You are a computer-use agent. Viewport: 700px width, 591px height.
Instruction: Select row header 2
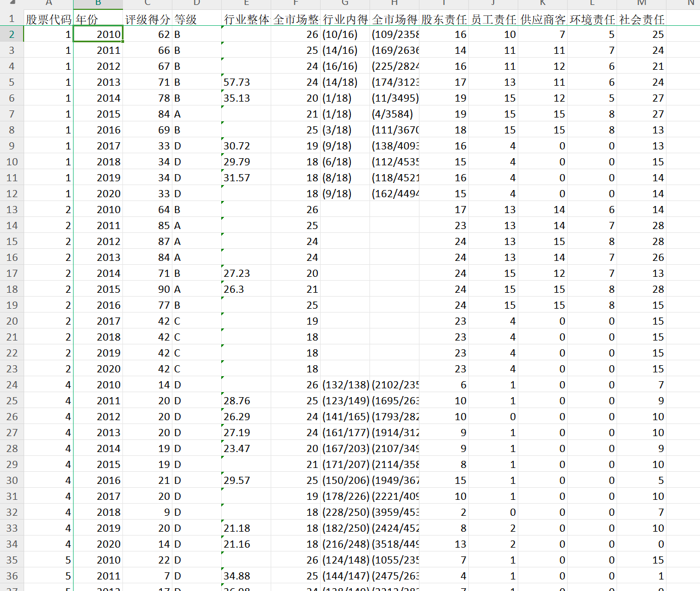tap(12, 34)
